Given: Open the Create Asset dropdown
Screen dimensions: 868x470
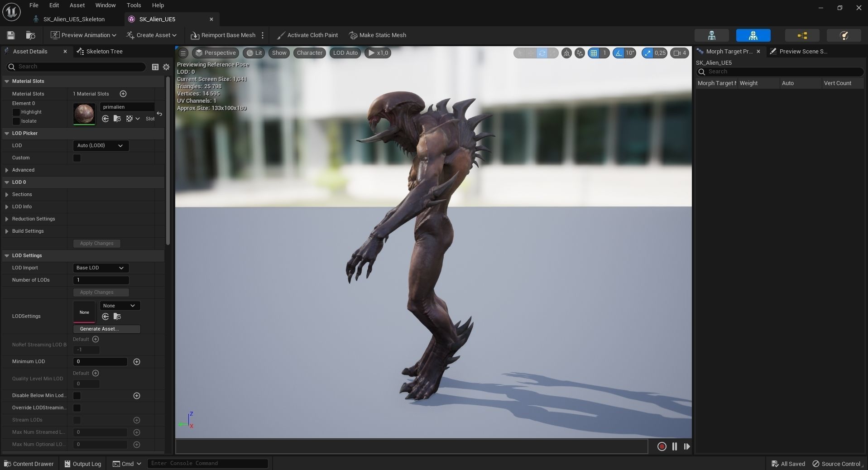Looking at the screenshot, I should coord(151,35).
